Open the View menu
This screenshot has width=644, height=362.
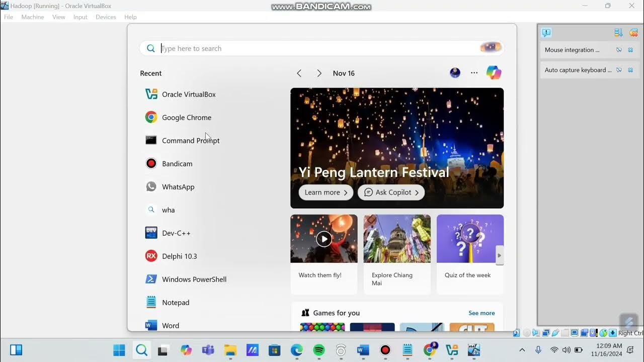tap(59, 17)
